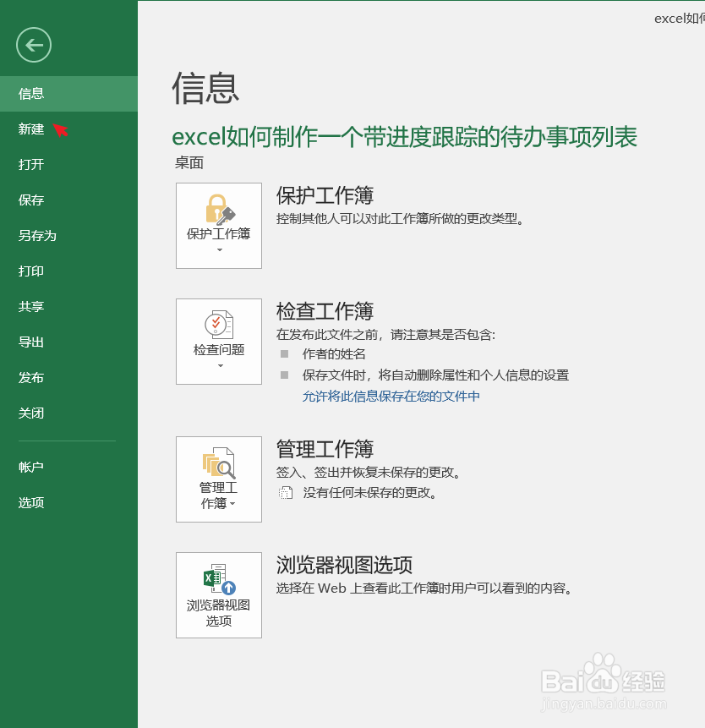
Task: Expand the 检查问题 dropdown arrow
Action: tap(220, 366)
